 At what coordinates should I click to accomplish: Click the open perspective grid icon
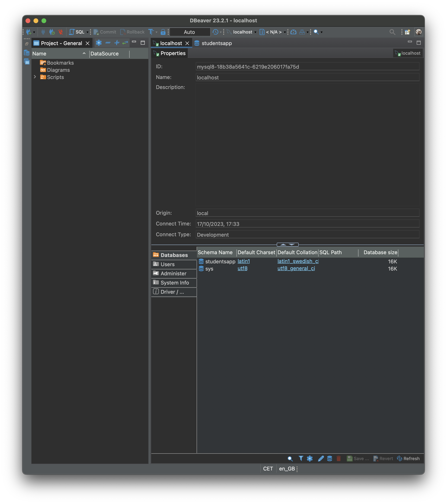pos(407,32)
